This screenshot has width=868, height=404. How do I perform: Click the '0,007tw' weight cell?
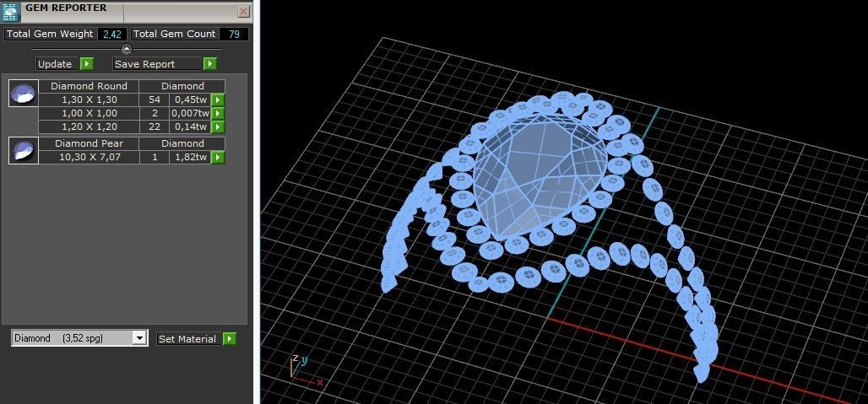(x=191, y=113)
